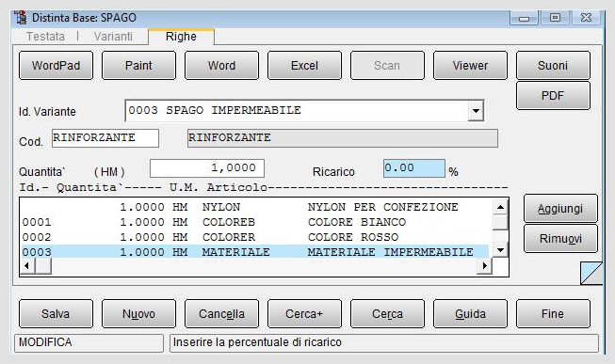Click the Distinta Base title bar icon
This screenshot has width=615, height=364.
pos(21,18)
